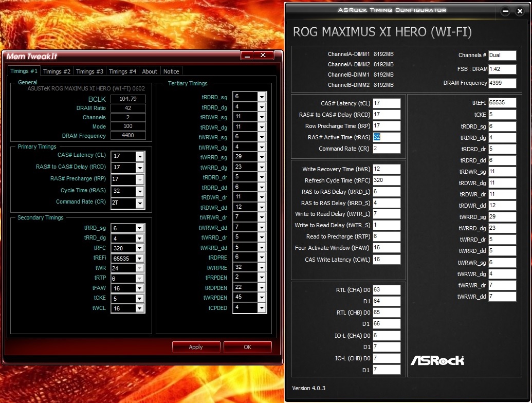Expand the CAS# Latency (CL) dropdown
Image resolution: width=532 pixels, height=403 pixels.
[x=140, y=156]
